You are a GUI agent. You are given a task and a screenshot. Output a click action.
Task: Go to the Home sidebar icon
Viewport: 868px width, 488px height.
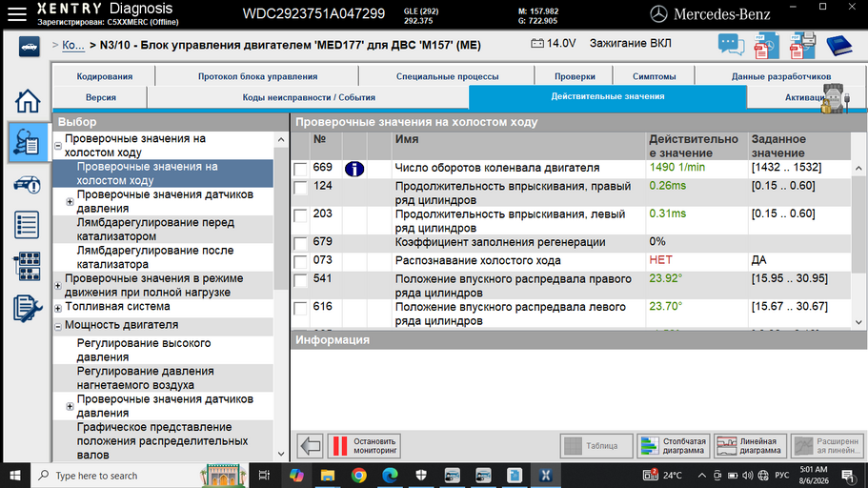(27, 101)
